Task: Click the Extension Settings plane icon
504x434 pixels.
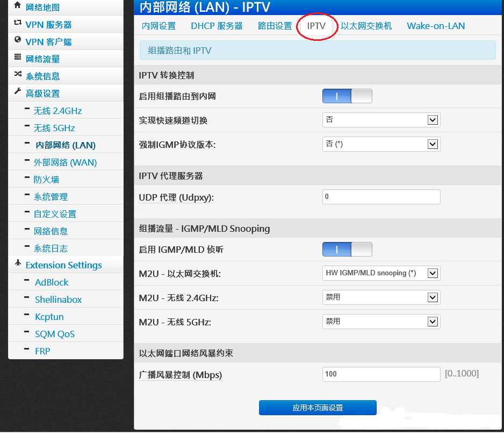Action: (18, 264)
